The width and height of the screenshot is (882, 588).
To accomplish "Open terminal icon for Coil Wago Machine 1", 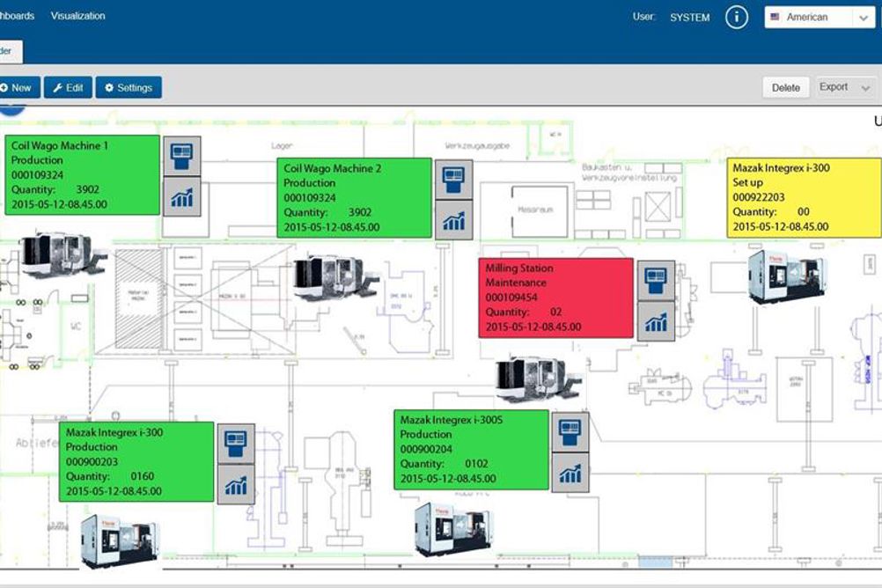I will (181, 156).
